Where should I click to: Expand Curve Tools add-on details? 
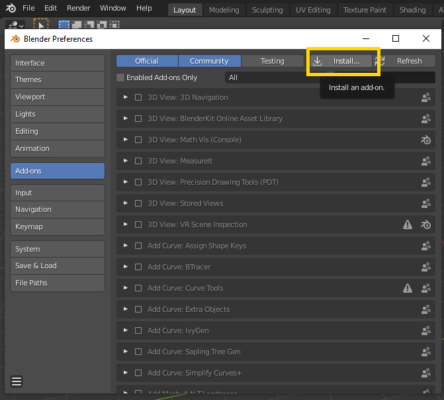click(x=125, y=288)
